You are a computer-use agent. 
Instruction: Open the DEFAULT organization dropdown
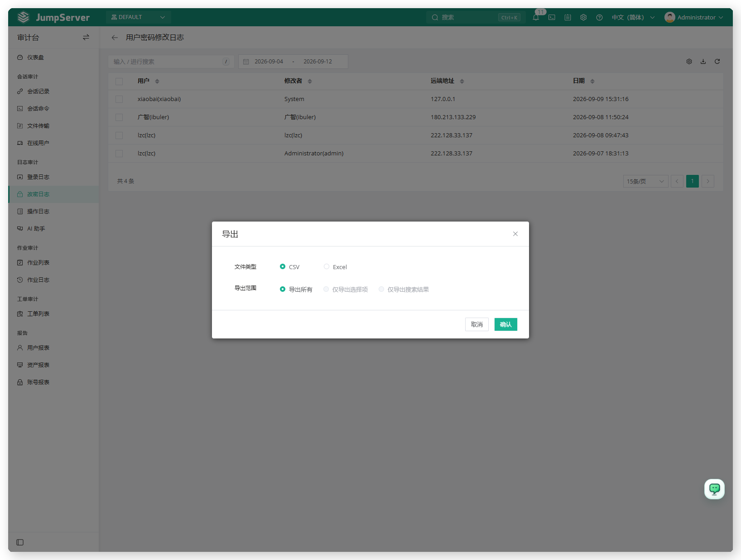tap(138, 17)
